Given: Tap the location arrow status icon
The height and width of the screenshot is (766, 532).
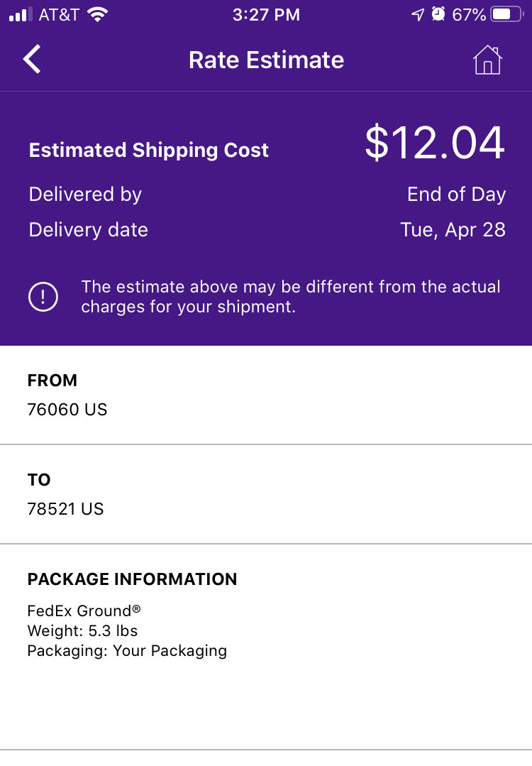Looking at the screenshot, I should tap(418, 15).
